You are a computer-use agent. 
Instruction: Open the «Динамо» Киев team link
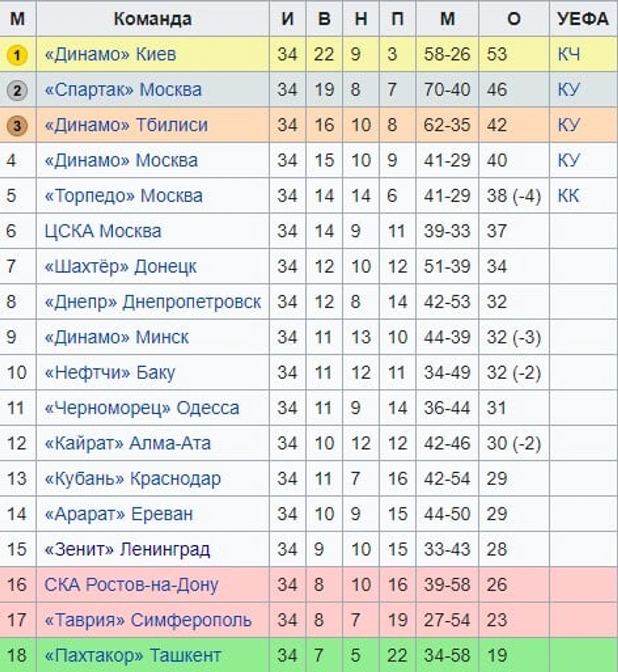(110, 55)
